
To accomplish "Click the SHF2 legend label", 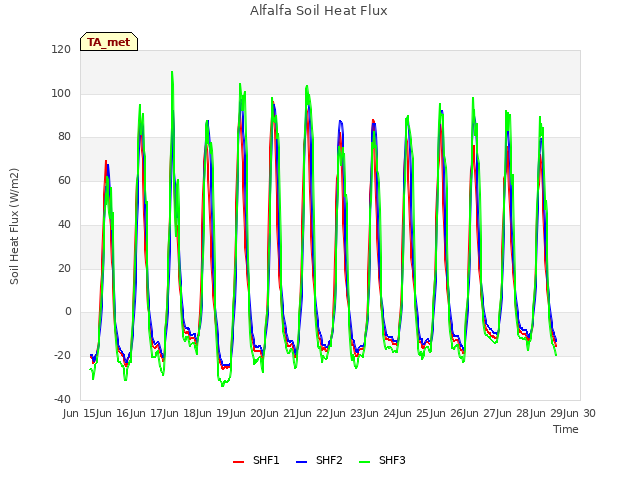I will (329, 460).
